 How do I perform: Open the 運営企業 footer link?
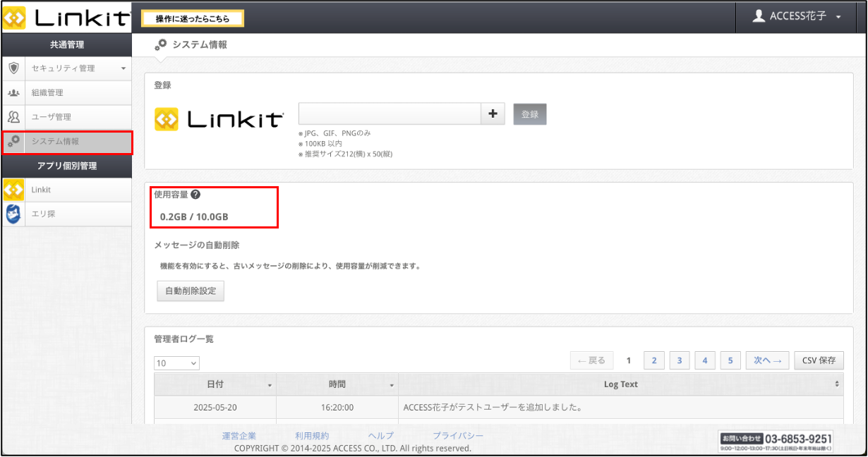(x=239, y=436)
